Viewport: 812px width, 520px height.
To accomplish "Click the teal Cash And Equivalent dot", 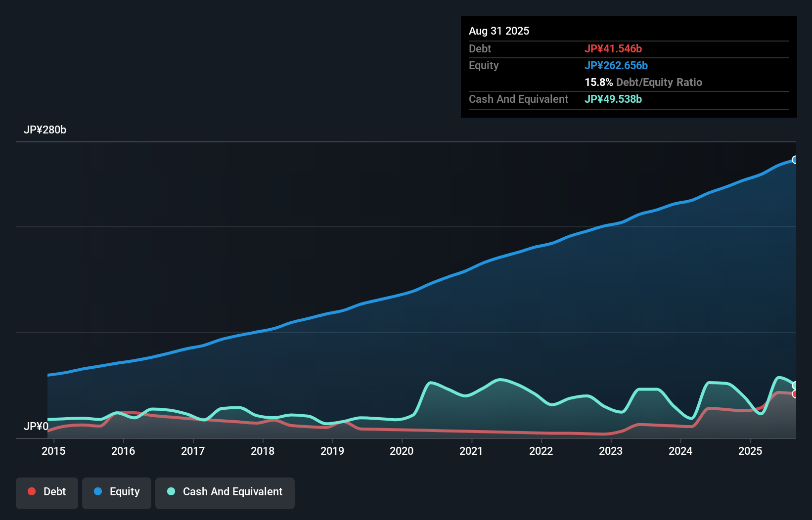I will tap(171, 491).
